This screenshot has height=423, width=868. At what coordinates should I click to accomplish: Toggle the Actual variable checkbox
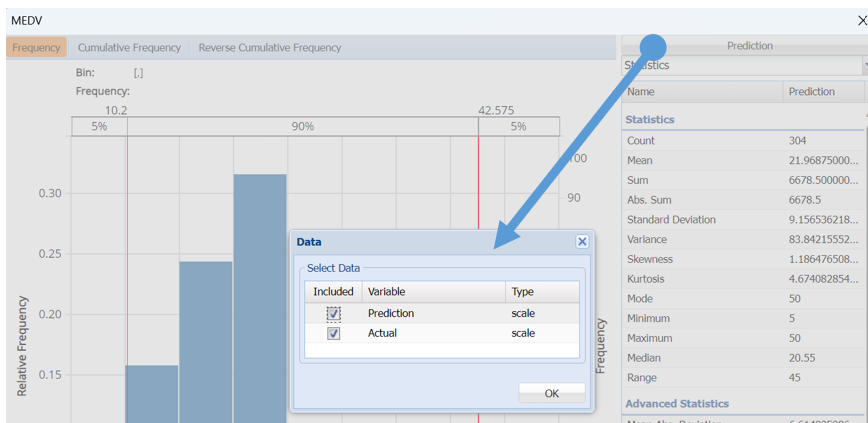coord(334,333)
